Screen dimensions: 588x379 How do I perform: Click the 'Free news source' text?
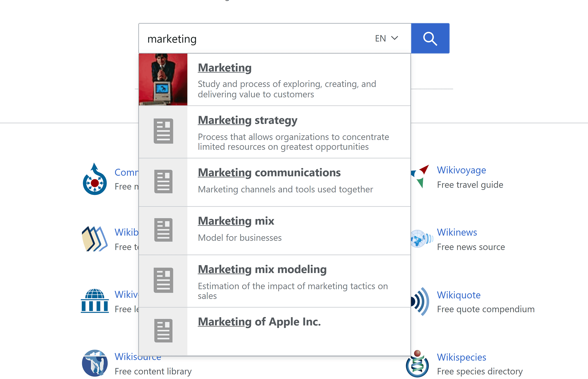tap(471, 247)
